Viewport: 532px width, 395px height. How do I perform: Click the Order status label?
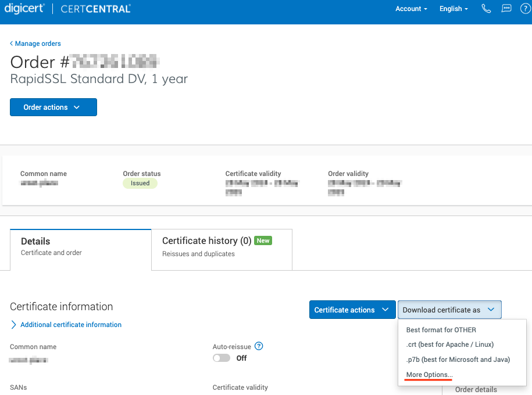pos(142,174)
